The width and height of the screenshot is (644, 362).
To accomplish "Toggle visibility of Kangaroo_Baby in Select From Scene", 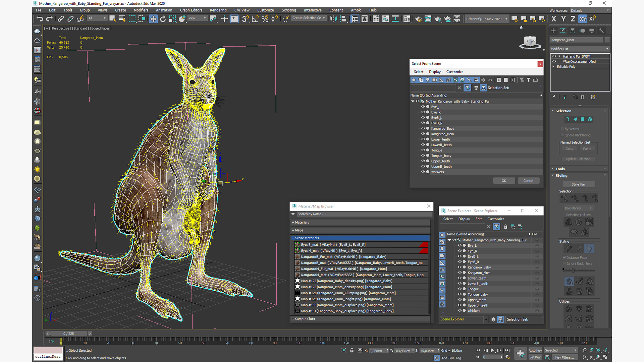I will tap(423, 128).
